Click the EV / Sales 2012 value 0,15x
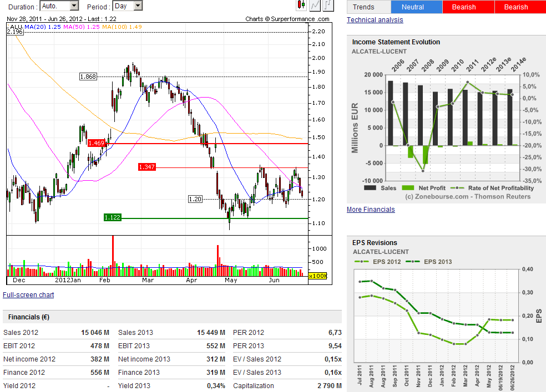The height and width of the screenshot is (392, 546). 333,359
